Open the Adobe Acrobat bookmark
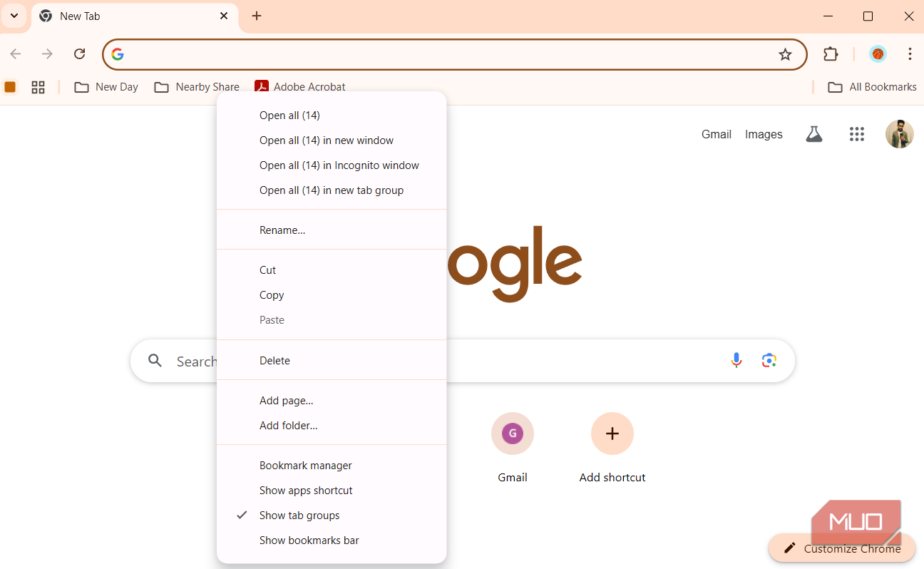924x569 pixels. 300,87
